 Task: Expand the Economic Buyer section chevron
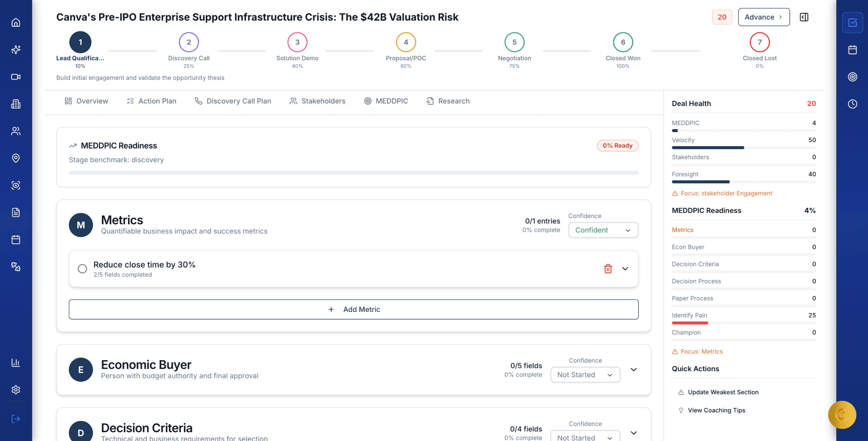click(633, 370)
